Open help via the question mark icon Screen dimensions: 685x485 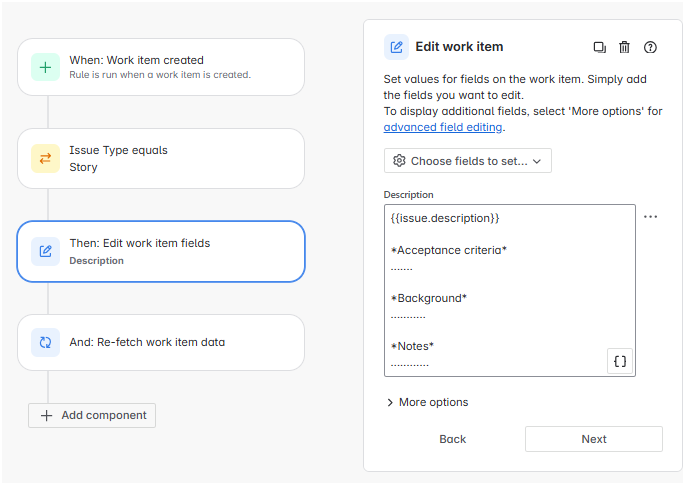pyautogui.click(x=651, y=47)
